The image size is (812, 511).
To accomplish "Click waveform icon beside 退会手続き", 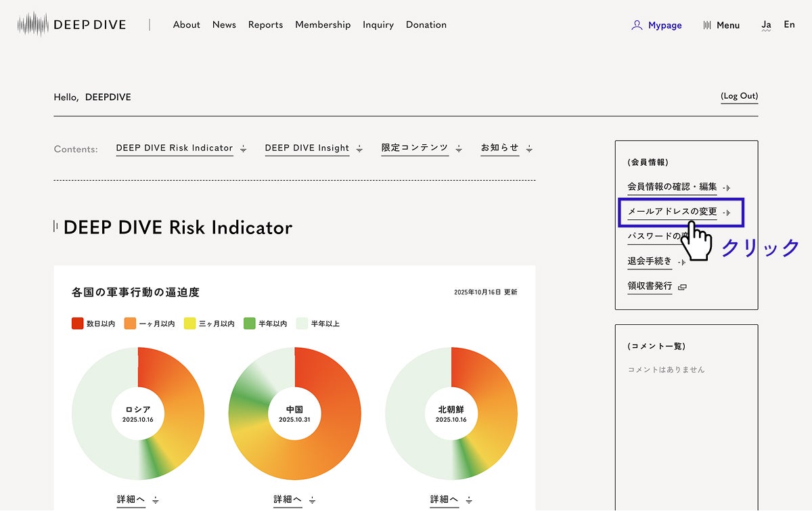I will [683, 262].
